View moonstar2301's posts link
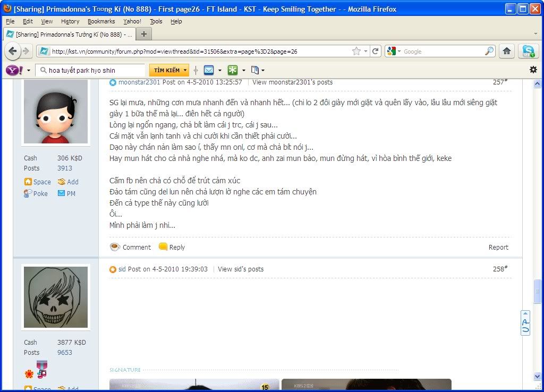The width and height of the screenshot is (544, 392). click(x=293, y=82)
